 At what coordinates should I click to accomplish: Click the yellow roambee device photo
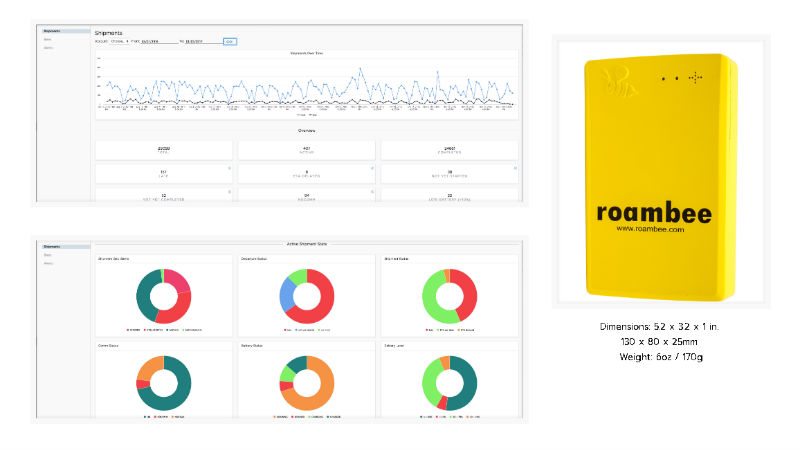pyautogui.click(x=661, y=176)
